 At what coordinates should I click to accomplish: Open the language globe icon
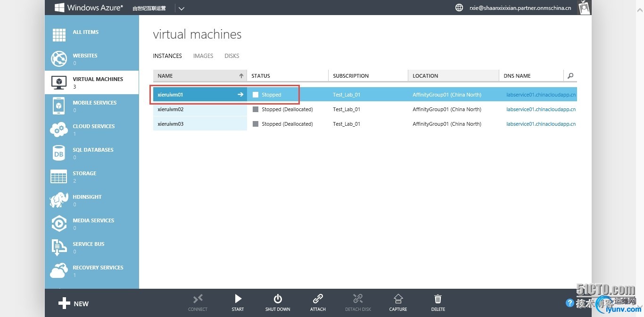tap(459, 8)
